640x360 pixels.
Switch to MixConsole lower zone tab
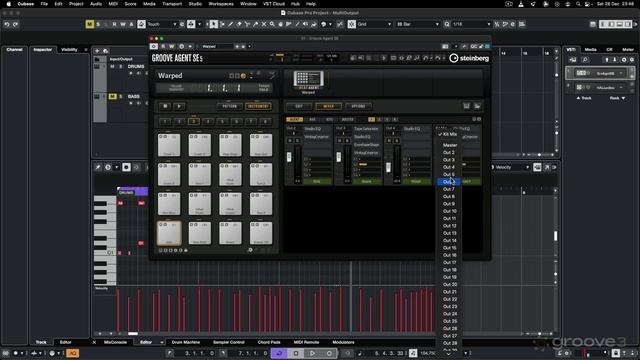click(115, 342)
